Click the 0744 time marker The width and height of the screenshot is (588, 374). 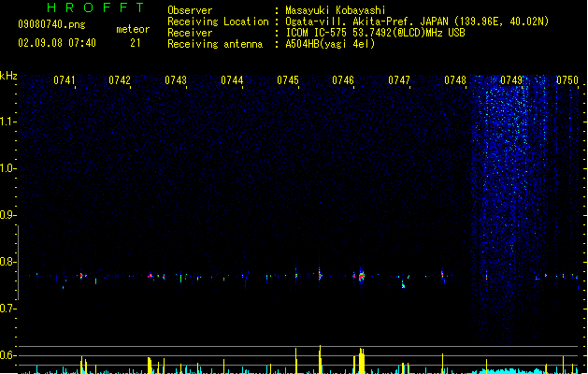pyautogui.click(x=232, y=80)
